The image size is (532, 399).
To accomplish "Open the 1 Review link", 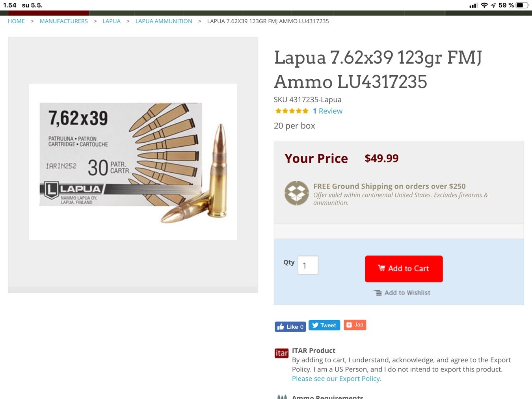I will [327, 111].
